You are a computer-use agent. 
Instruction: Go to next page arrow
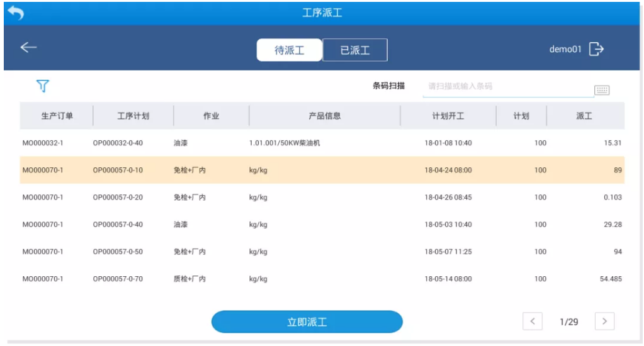point(604,321)
